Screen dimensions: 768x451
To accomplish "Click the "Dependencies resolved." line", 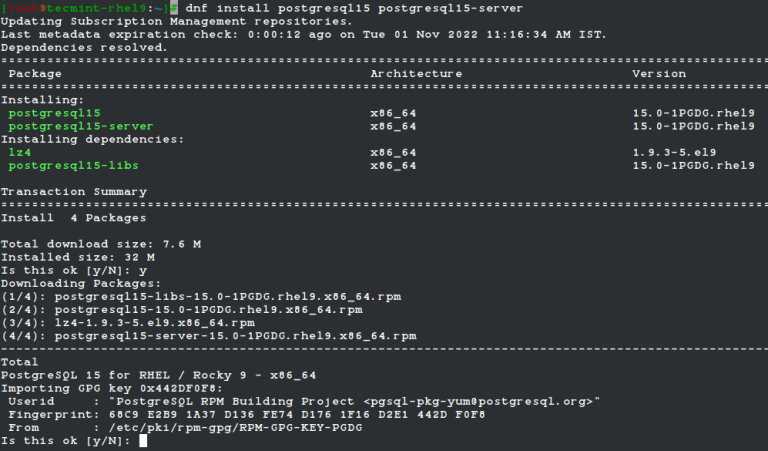I will pos(84,46).
